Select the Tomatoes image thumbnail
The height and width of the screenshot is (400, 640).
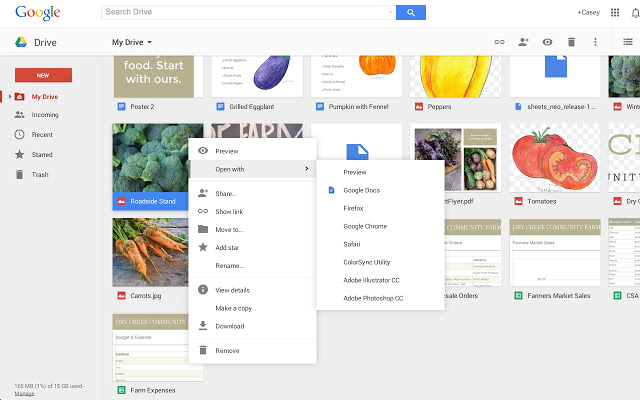[x=555, y=158]
